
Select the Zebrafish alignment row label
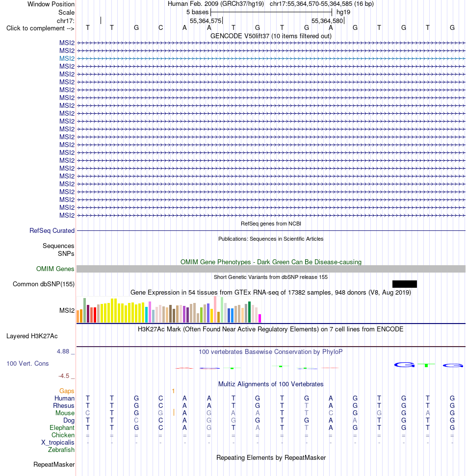61,450
